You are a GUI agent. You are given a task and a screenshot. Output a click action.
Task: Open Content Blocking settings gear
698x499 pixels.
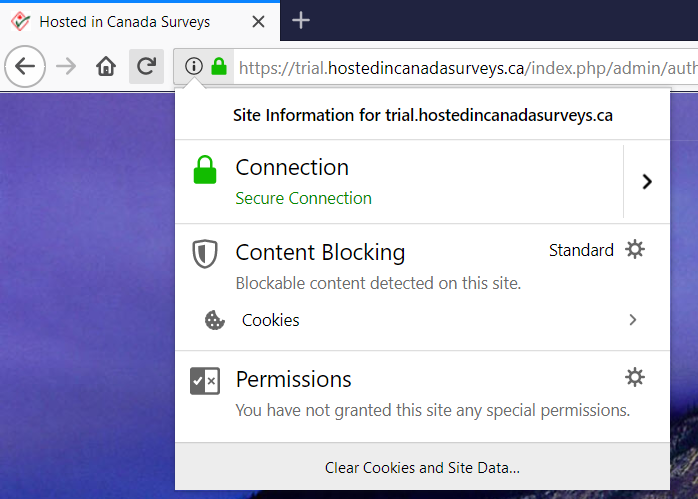pos(635,249)
